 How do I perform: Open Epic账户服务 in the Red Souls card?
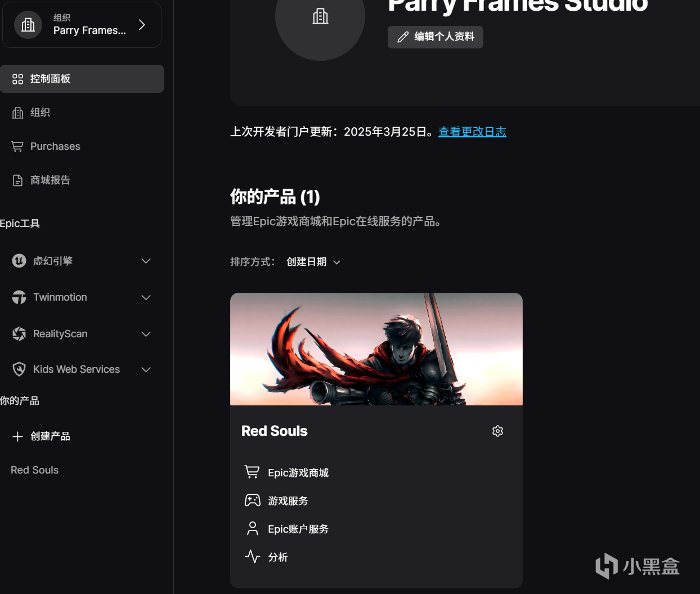point(298,529)
